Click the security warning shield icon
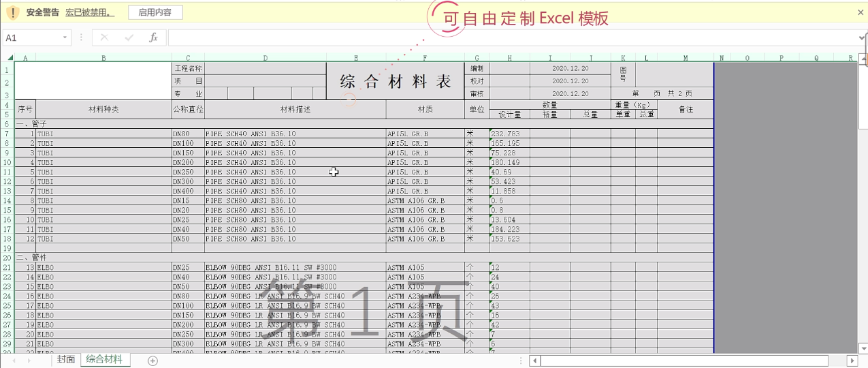This screenshot has width=868, height=368. point(12,12)
